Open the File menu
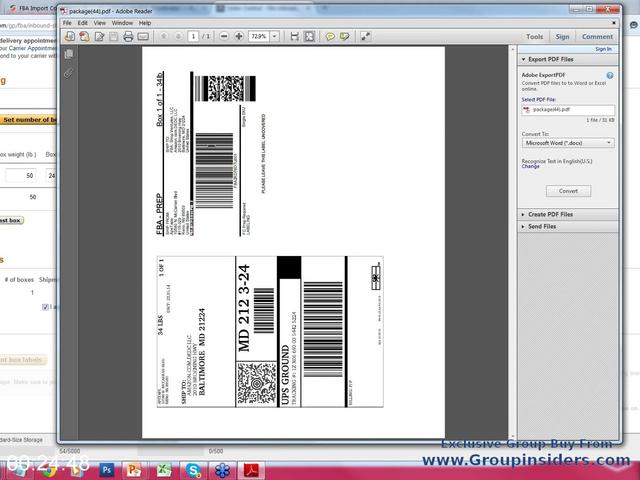 (x=67, y=23)
